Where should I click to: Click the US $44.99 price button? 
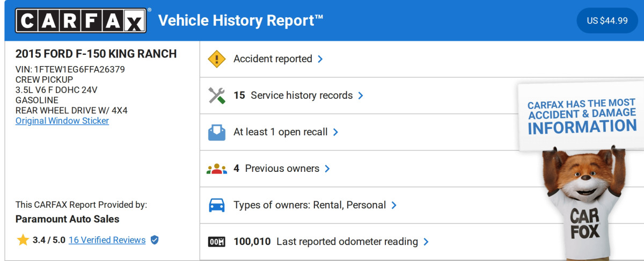607,21
